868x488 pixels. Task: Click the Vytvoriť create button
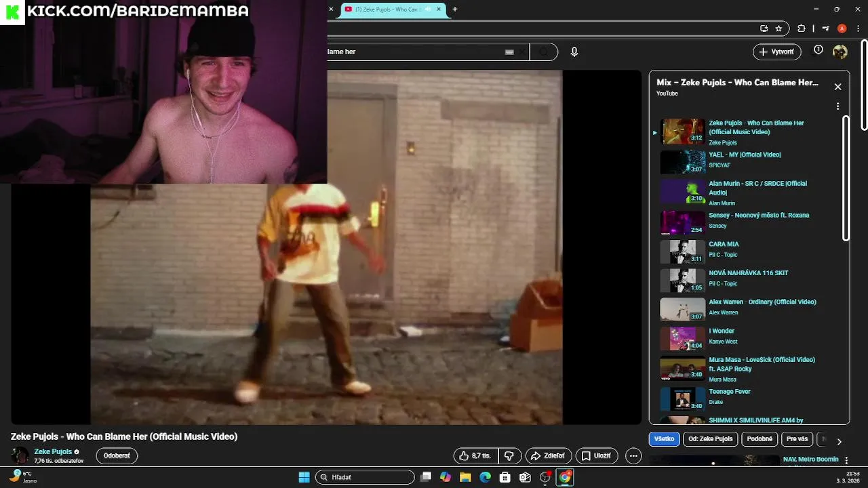[776, 52]
